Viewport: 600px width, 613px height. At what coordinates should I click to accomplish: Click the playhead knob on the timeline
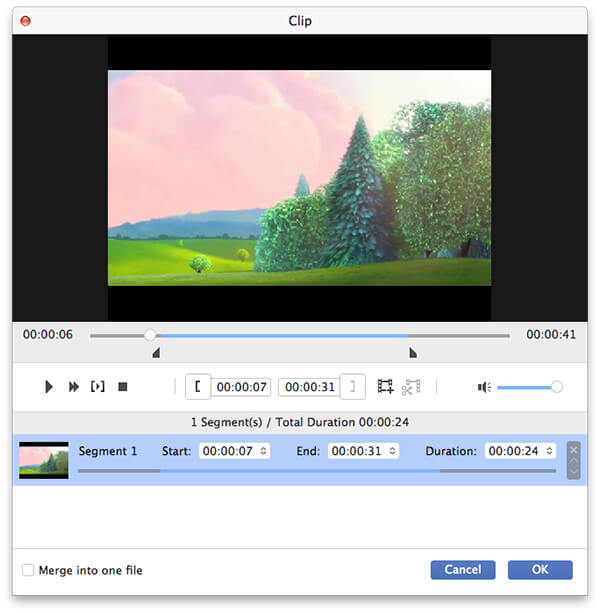[149, 335]
